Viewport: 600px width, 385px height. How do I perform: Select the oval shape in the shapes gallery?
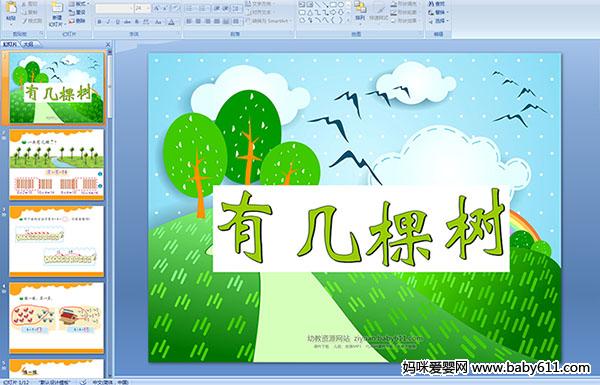tap(342, 5)
